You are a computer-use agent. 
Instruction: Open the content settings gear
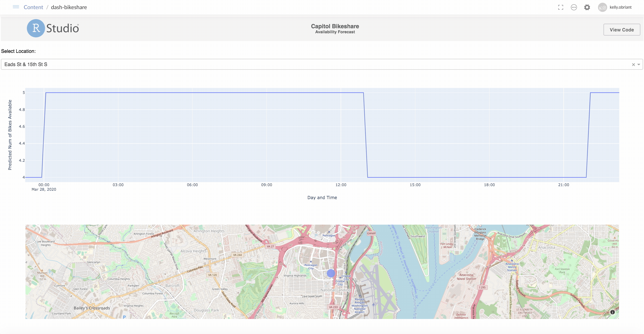tap(587, 7)
